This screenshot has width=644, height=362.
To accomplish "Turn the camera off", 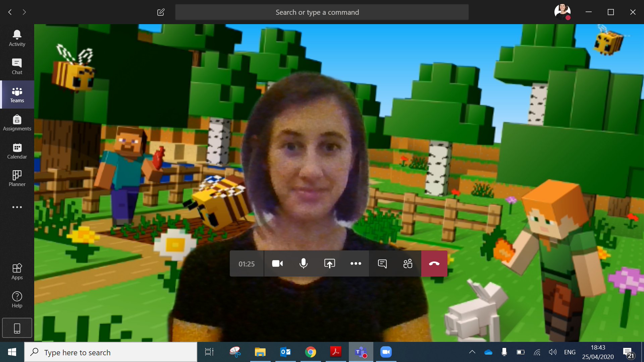I will (x=277, y=263).
